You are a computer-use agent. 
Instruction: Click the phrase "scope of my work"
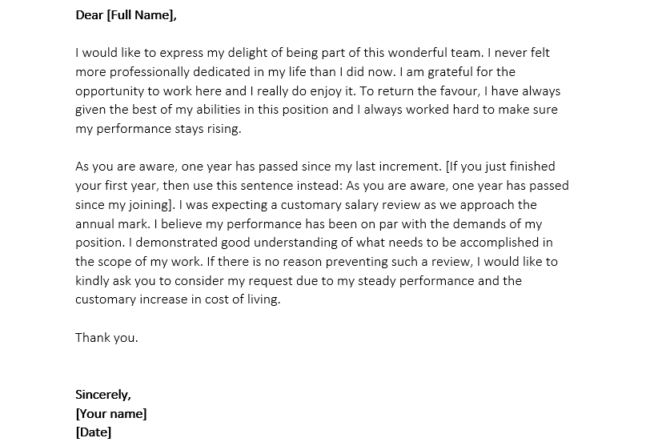(134, 262)
